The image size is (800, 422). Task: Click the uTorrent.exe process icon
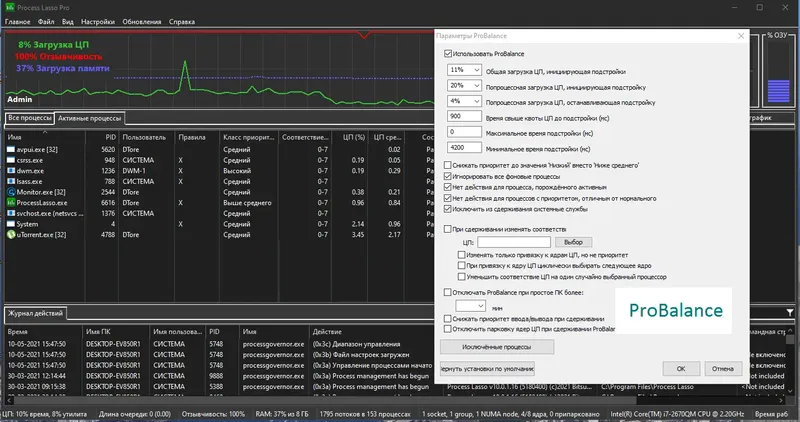click(x=11, y=235)
